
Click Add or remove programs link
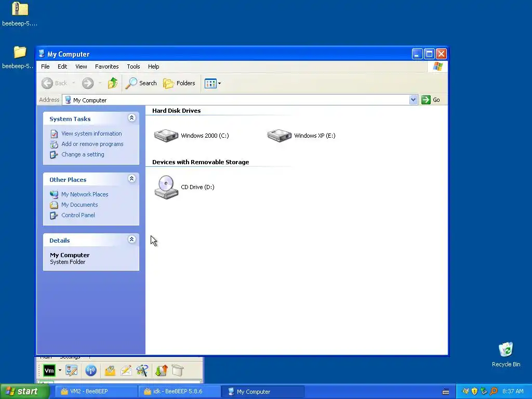(92, 144)
